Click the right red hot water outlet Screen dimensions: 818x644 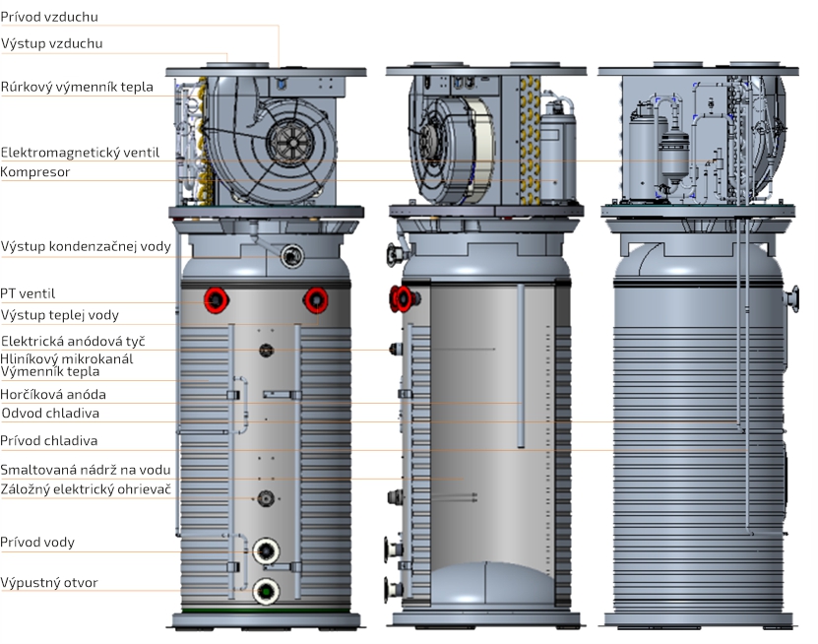click(x=316, y=300)
